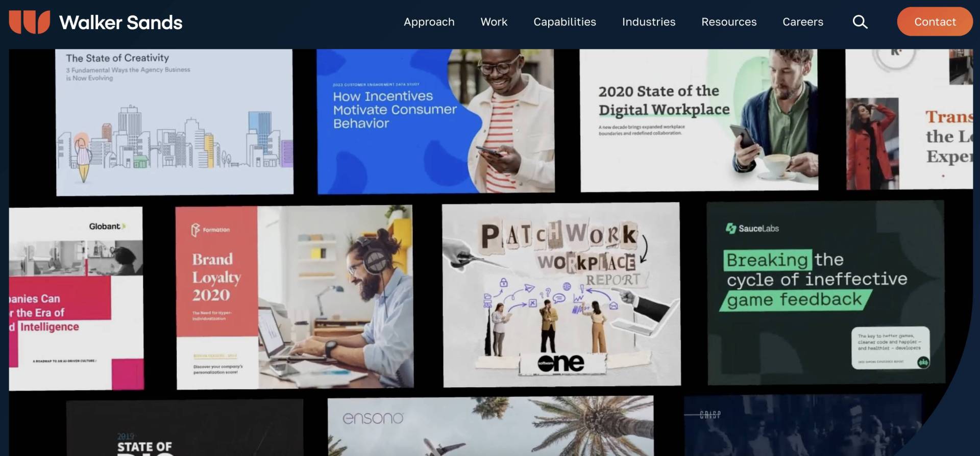Screen dimensions: 980x456
Task: Open The State of Creativity thumbnail
Action: tap(174, 122)
